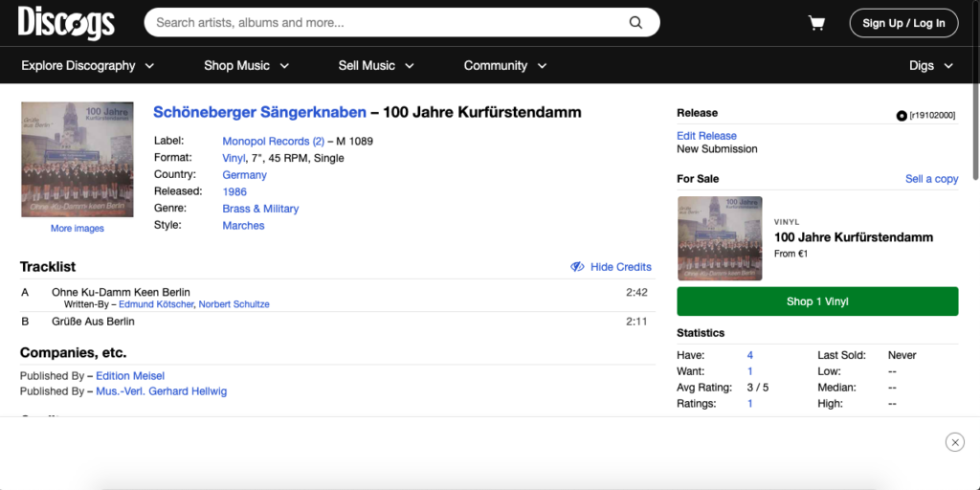Click the Sign Up / Log In button
The image size is (980, 490).
(903, 23)
